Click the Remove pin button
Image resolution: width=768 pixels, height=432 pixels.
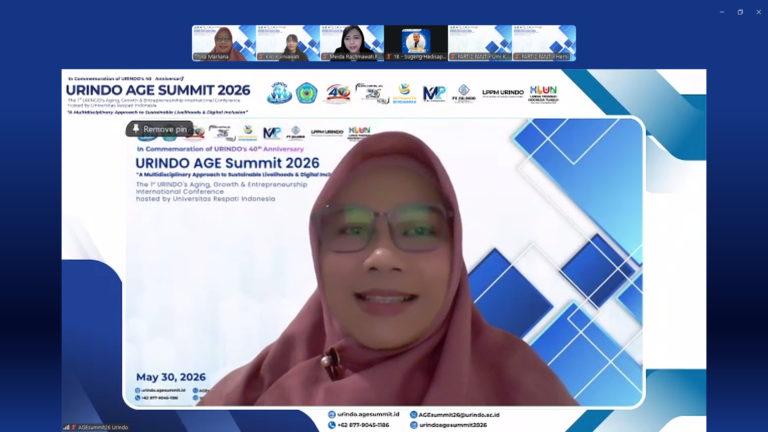160,129
